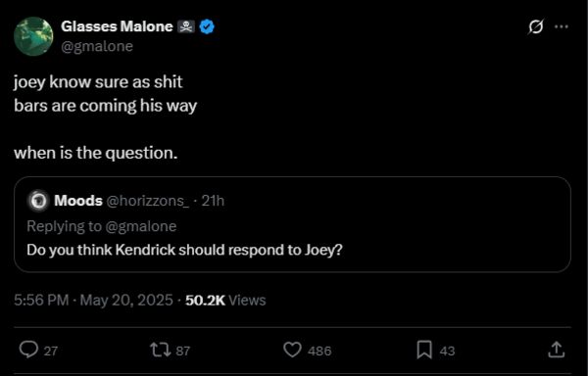This screenshot has width=588, height=376.
Task: Bookmark this post with the bookmark icon
Action: pyautogui.click(x=424, y=351)
